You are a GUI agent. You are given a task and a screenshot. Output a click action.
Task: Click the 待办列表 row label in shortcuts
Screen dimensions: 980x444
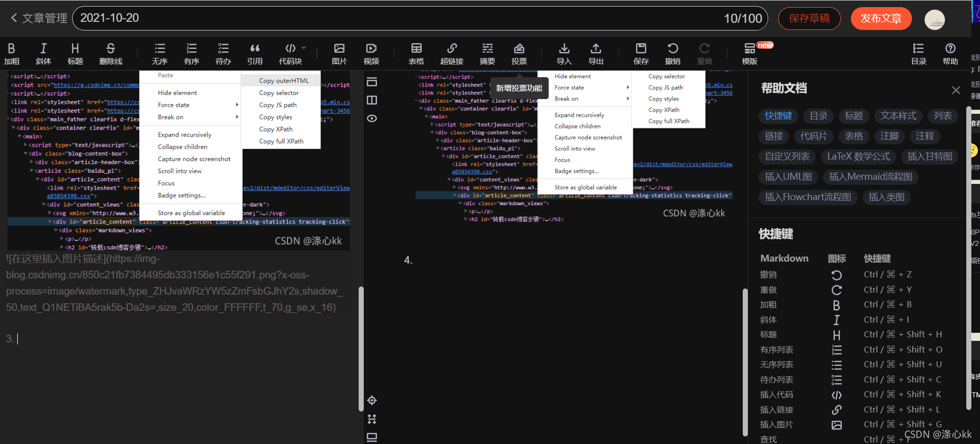pyautogui.click(x=776, y=379)
